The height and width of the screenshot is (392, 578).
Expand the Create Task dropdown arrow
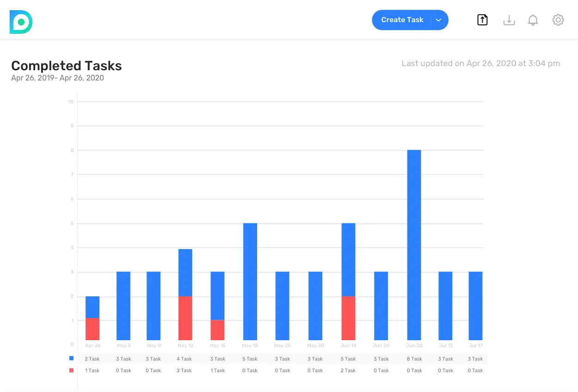[439, 20]
